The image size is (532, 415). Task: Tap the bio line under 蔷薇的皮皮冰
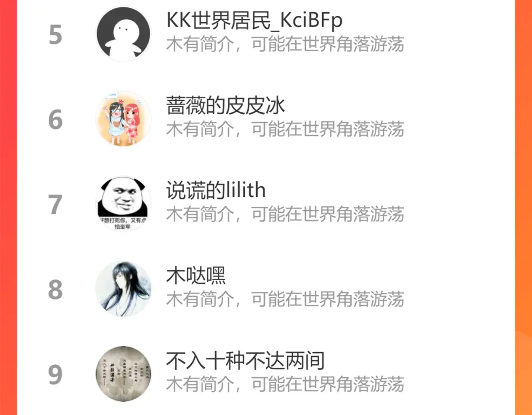285,129
